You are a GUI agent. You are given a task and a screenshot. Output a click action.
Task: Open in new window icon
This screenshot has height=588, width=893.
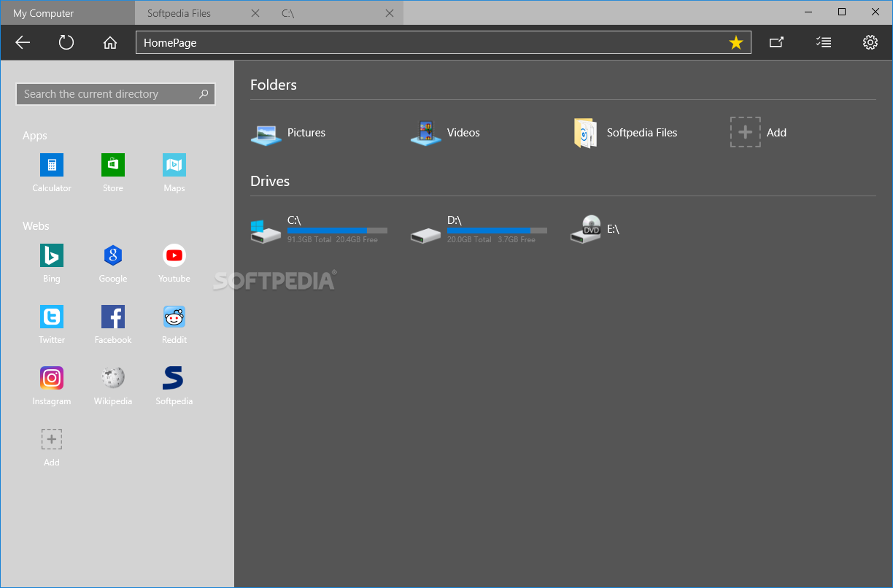point(776,42)
